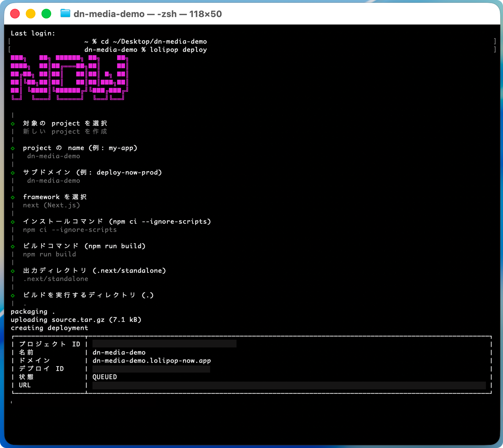Click the green diamond beside '対象の project を選択'
The width and height of the screenshot is (503, 448).
13,124
